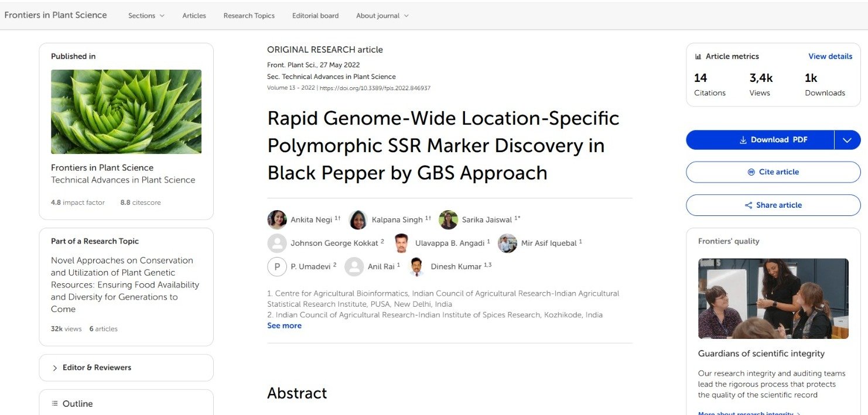Open the green succulent journal cover thumbnail

[126, 111]
